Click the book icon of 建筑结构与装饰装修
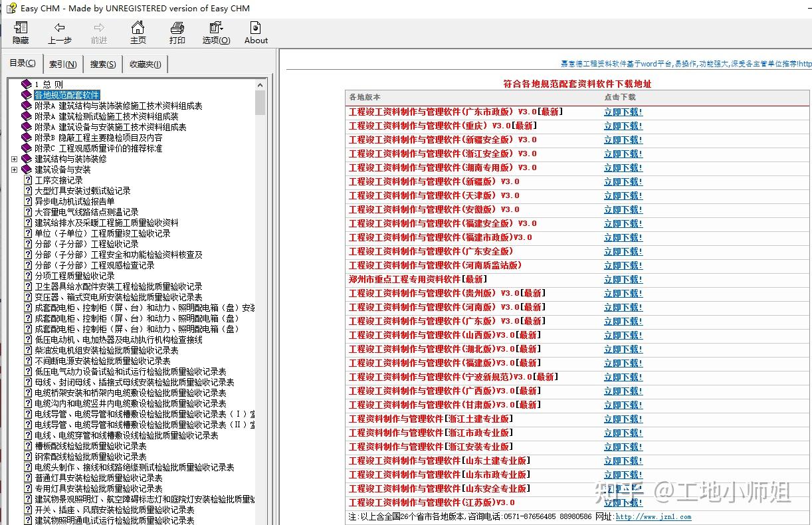 (x=27, y=159)
